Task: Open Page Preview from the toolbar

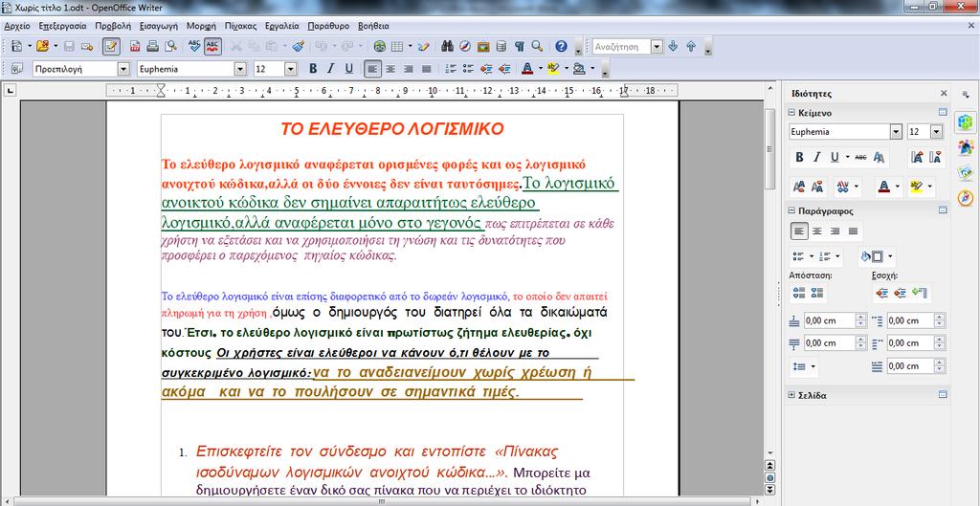Action: point(170,46)
